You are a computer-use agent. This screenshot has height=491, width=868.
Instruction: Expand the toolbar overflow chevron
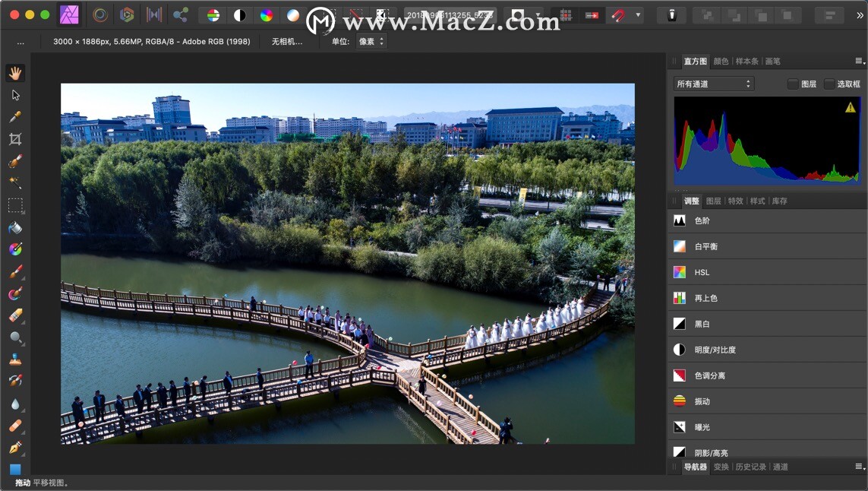click(x=859, y=15)
